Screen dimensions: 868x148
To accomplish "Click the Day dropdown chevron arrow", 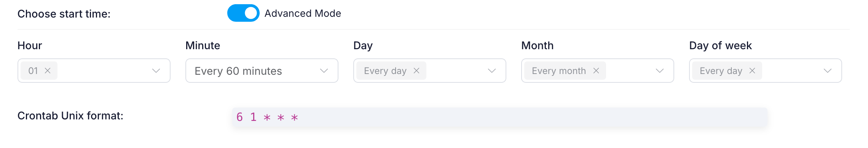I will (x=492, y=71).
